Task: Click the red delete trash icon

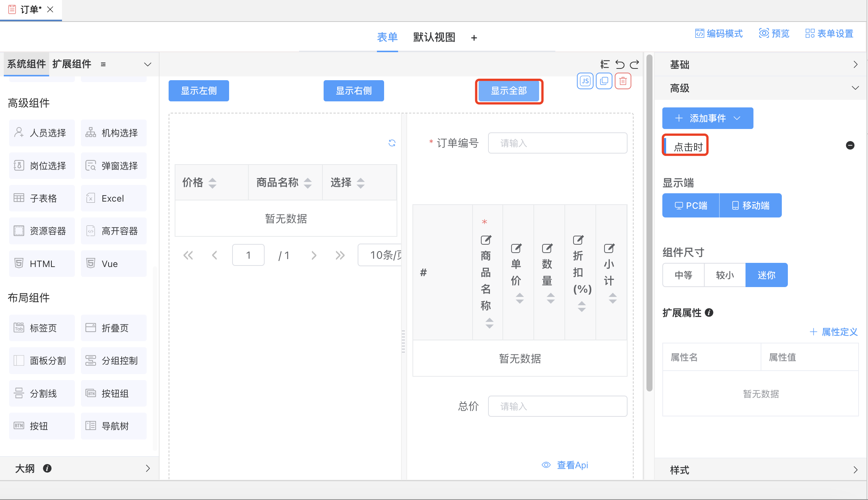Action: point(623,81)
